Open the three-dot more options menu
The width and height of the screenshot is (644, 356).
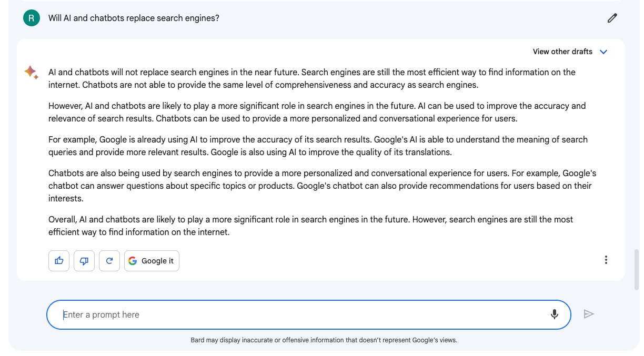pyautogui.click(x=606, y=260)
